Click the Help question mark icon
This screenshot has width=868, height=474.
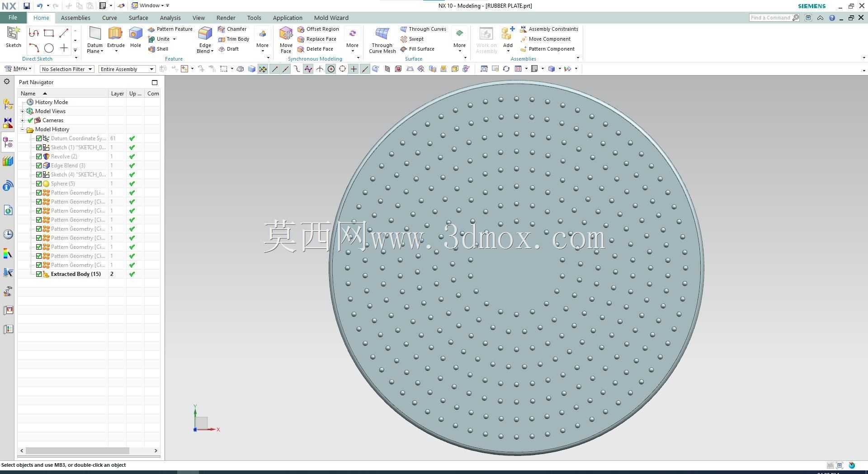point(832,18)
